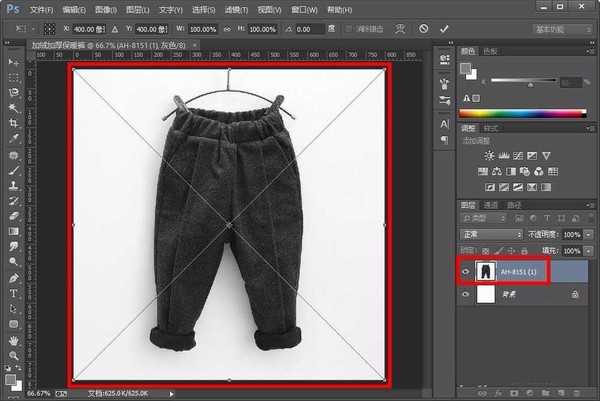Cancel the transform with the circle-slash icon
Viewport: 600px width, 401px height.
[x=424, y=30]
